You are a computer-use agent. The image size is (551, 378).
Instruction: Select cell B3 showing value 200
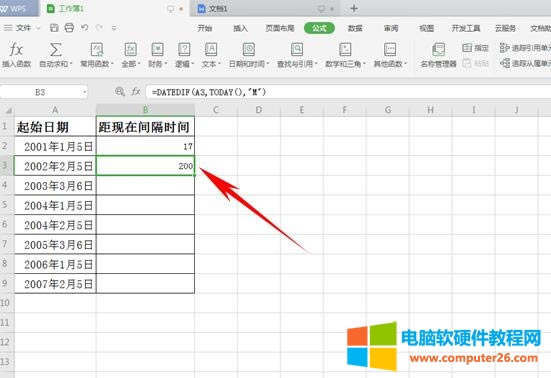click(x=145, y=165)
